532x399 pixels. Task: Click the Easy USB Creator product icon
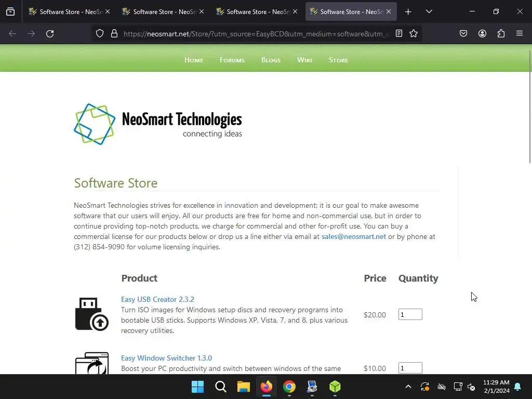pos(91,314)
